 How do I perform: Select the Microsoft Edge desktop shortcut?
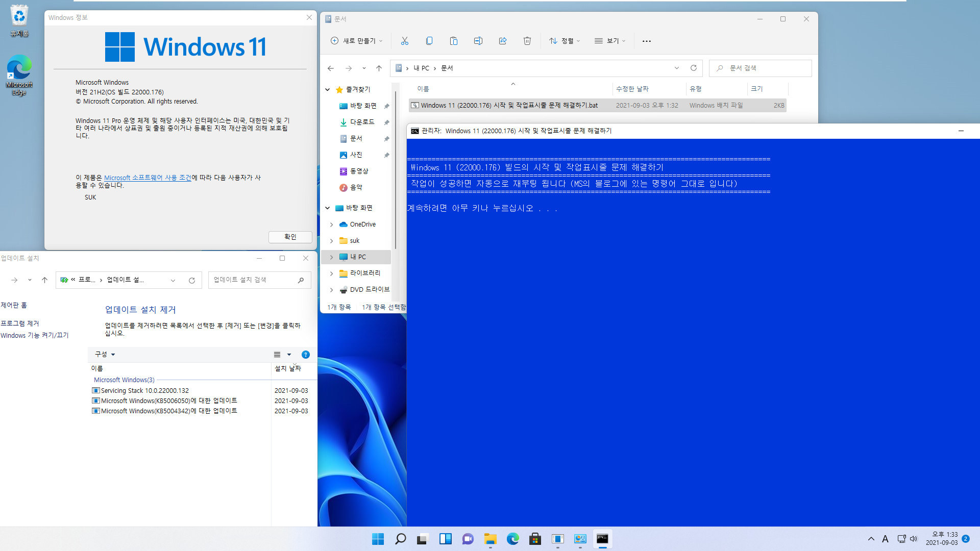[19, 75]
